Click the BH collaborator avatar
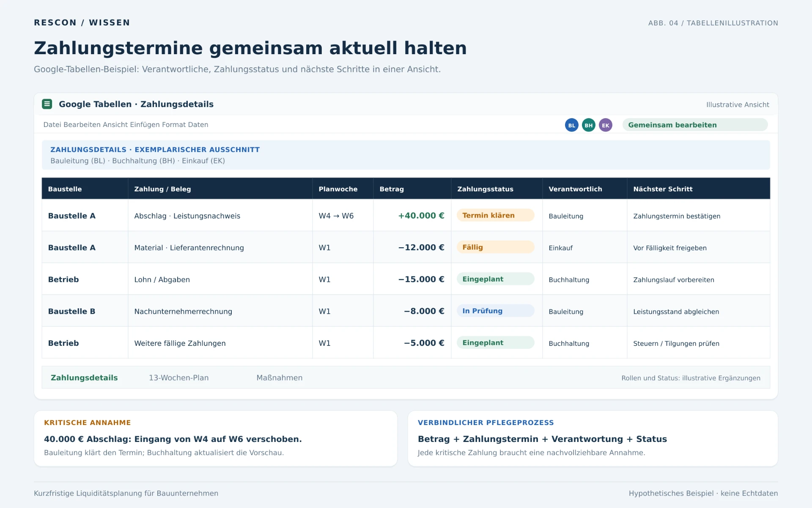Viewport: 812px width, 508px height. pyautogui.click(x=589, y=125)
